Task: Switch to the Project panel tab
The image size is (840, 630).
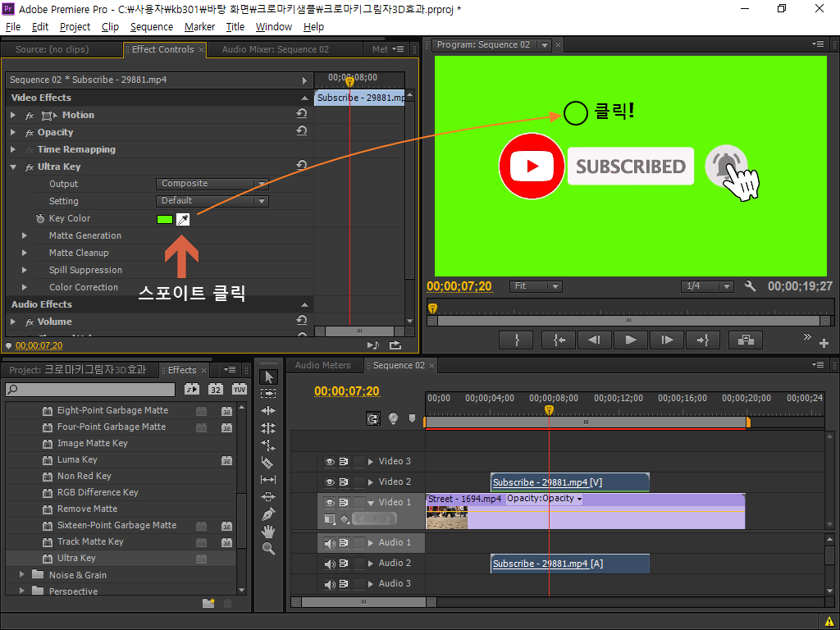Action: point(77,370)
